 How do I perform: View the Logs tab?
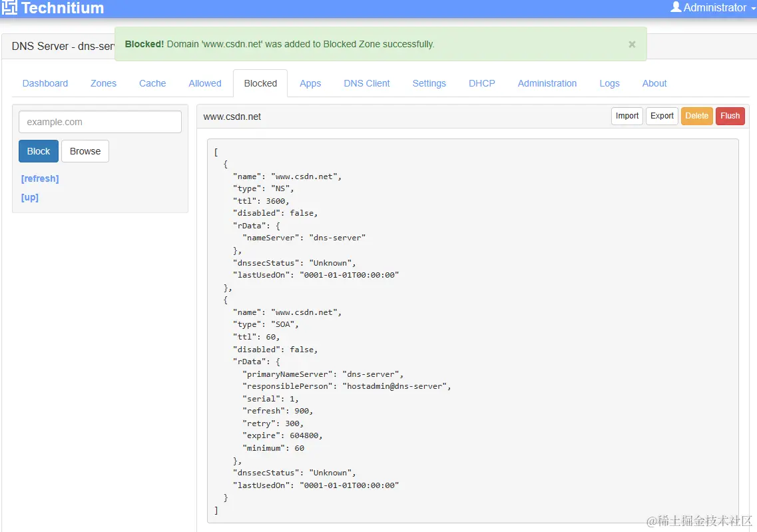point(609,83)
